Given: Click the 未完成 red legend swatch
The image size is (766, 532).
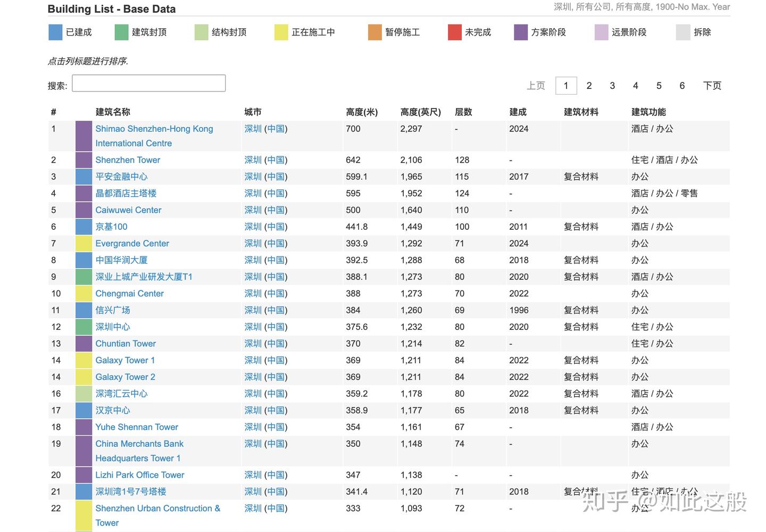Looking at the screenshot, I should tap(455, 32).
